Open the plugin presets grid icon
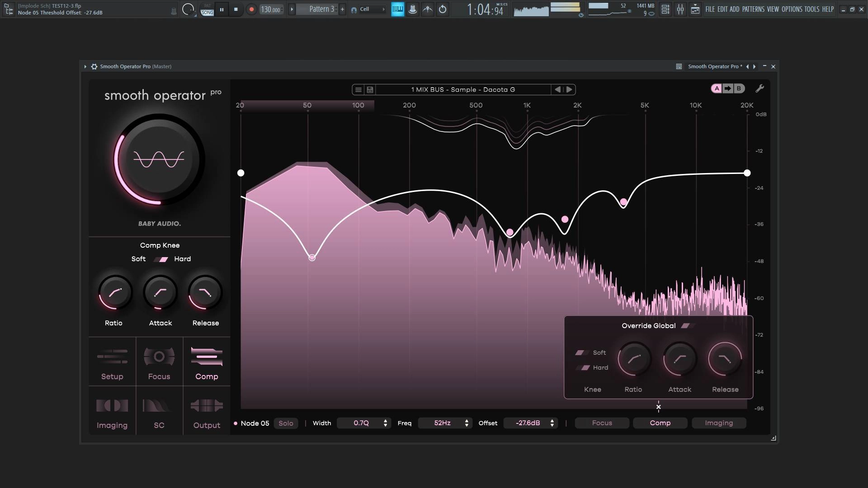The width and height of the screenshot is (868, 488). click(679, 66)
